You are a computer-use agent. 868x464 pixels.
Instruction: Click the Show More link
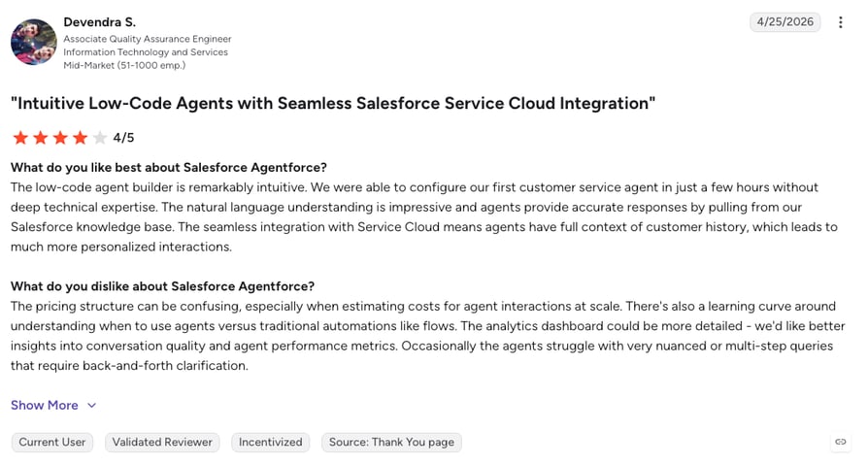45,406
